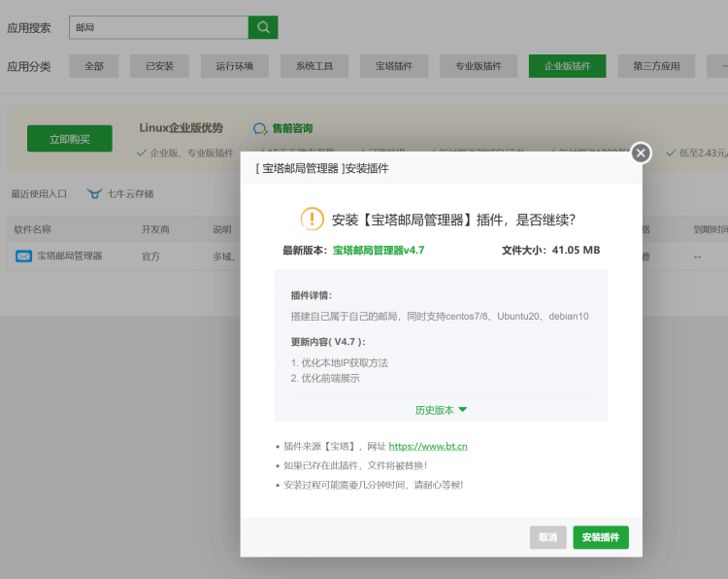Select the 已安装 category tab
The image size is (728, 579).
pos(159,66)
